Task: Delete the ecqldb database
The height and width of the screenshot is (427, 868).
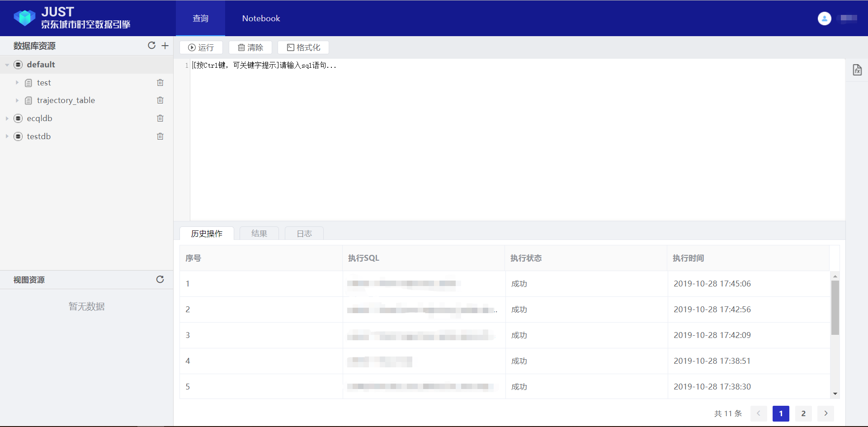Action: [x=160, y=118]
